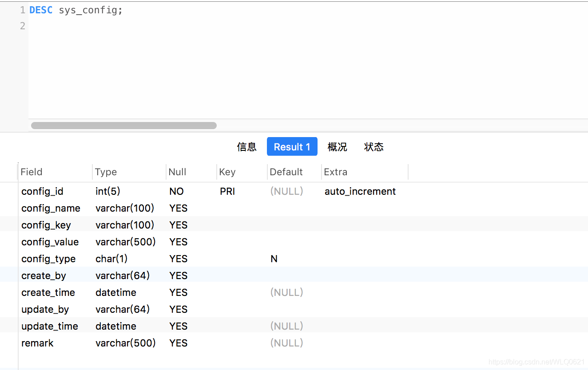588x370 pixels.
Task: Select the config_id field cell
Action: (x=42, y=191)
